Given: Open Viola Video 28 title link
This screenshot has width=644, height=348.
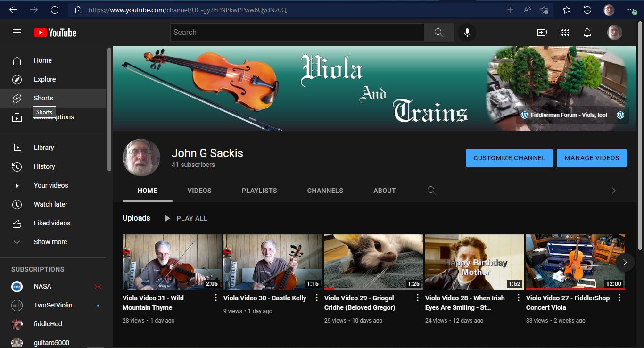Looking at the screenshot, I should pyautogui.click(x=465, y=303).
